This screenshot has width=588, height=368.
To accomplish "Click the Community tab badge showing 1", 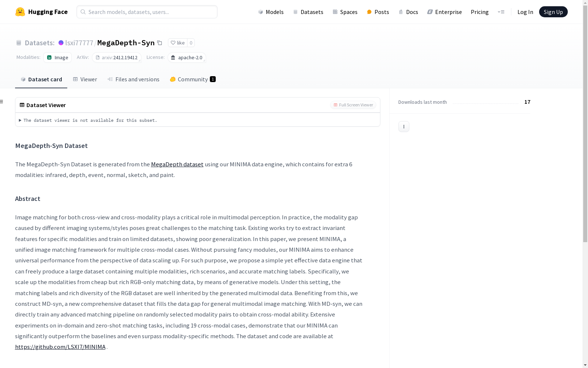I will point(213,79).
